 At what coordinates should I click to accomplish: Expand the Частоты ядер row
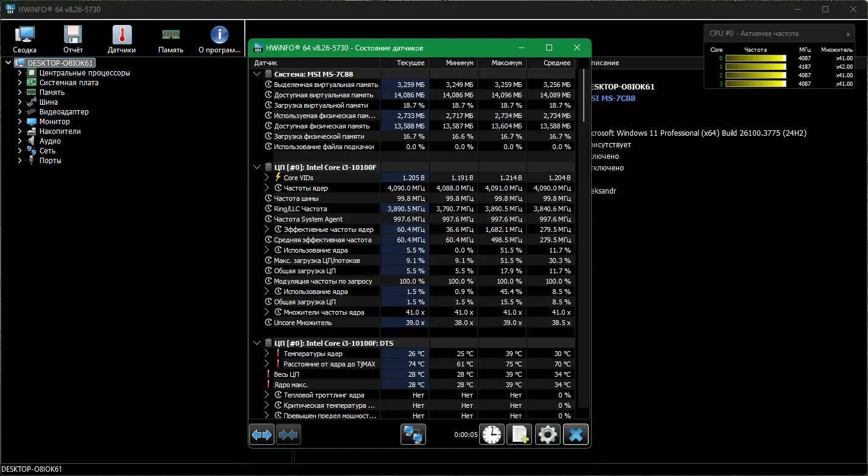(267, 188)
